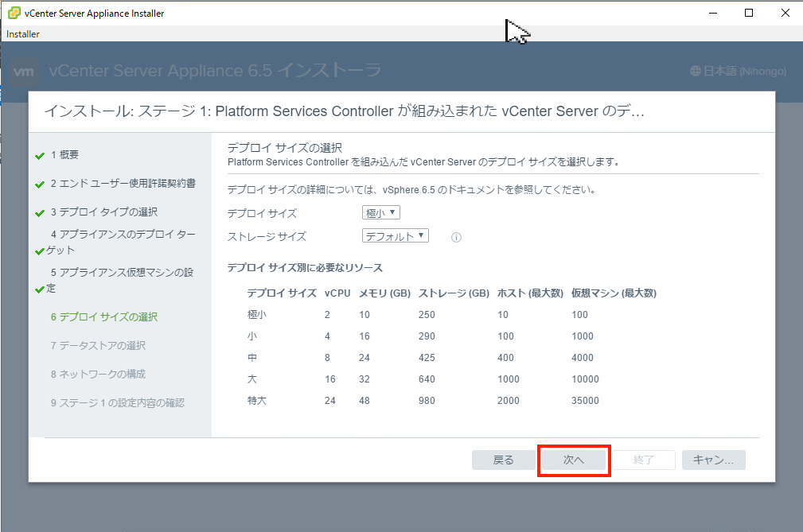Click the 中 row label in the table

pyautogui.click(x=252, y=358)
